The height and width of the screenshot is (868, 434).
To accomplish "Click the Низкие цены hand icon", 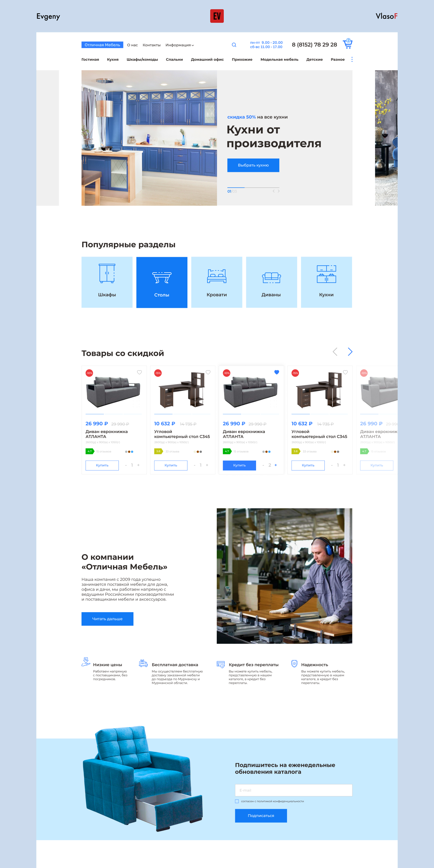I will 86,662.
